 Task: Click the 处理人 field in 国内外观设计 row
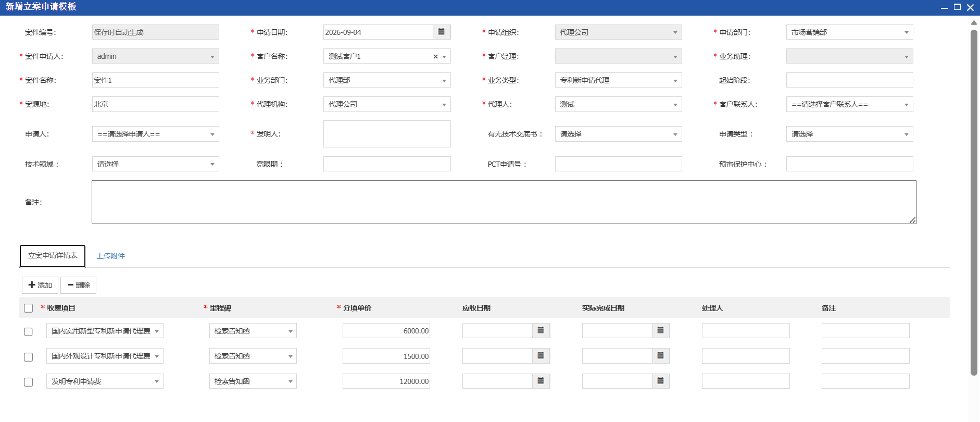click(746, 356)
